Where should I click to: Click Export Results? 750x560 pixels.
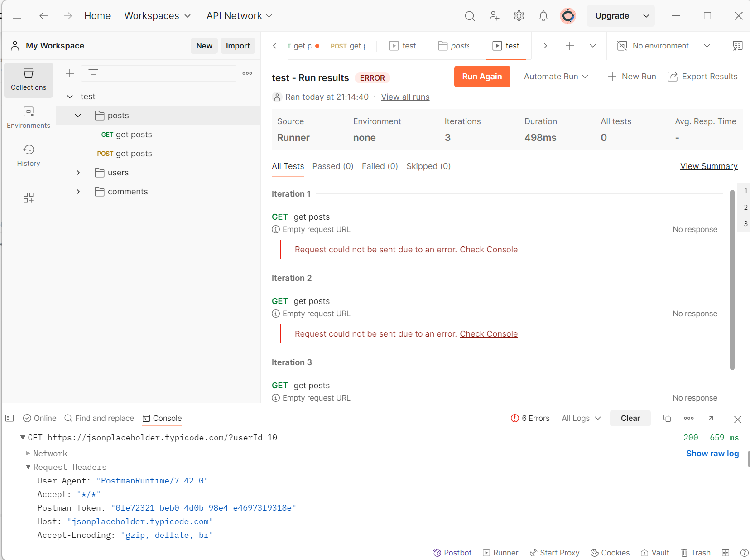tap(703, 77)
